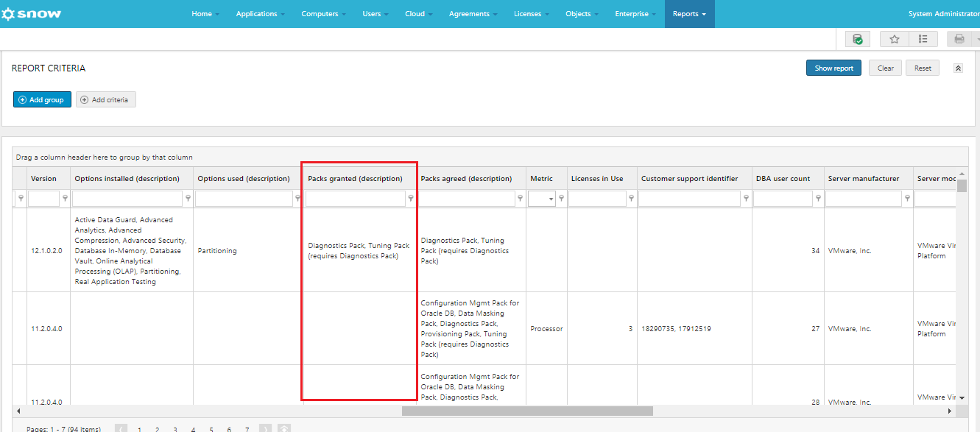Viewport: 980px width, 432px height.
Task: Click the printer icon in toolbar
Action: (959, 39)
